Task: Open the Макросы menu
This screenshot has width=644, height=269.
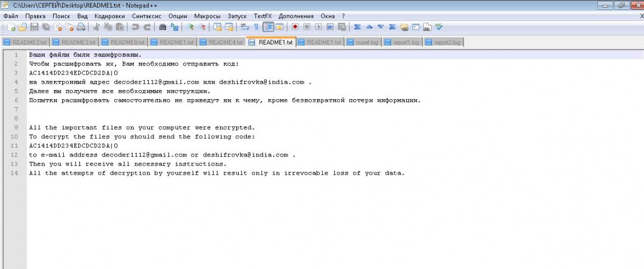Action: click(208, 16)
